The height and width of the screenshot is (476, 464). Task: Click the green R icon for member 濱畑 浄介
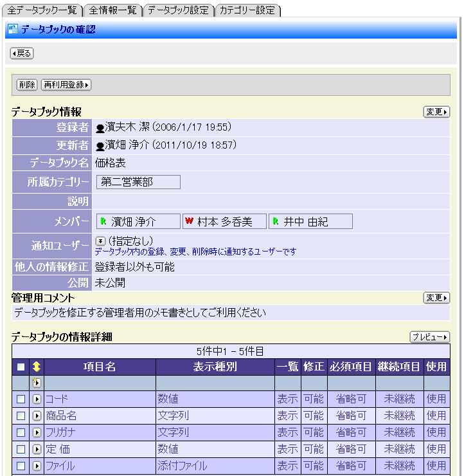coord(103,221)
